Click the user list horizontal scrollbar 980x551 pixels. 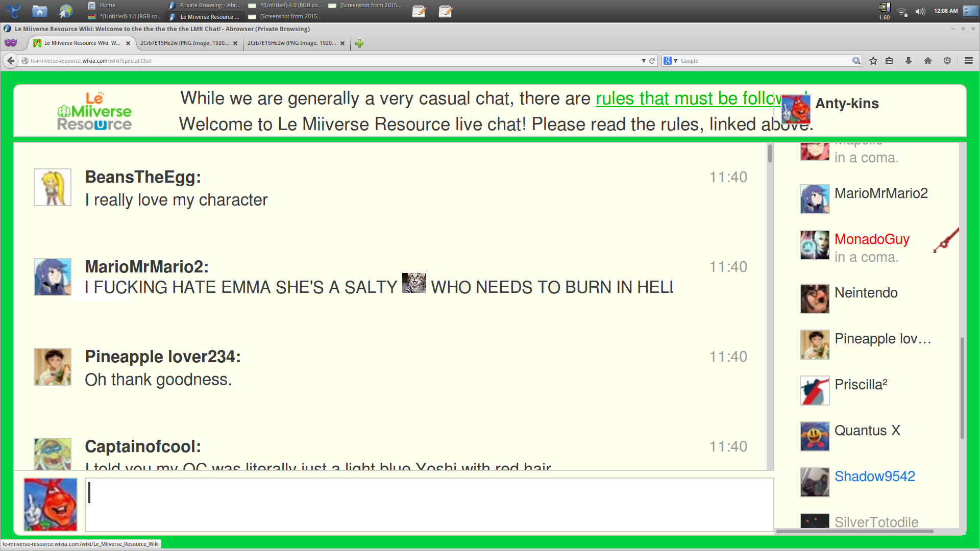point(854,531)
